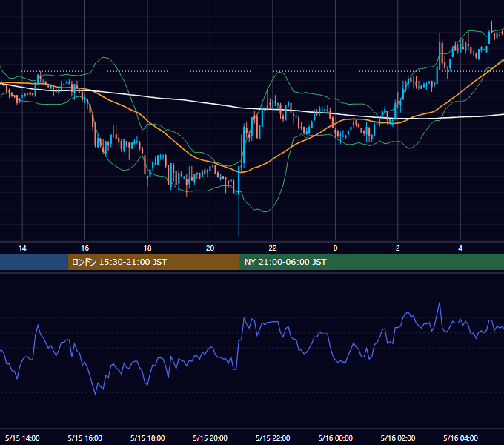Click the 18 hour axis label
504x445 pixels.
click(147, 248)
